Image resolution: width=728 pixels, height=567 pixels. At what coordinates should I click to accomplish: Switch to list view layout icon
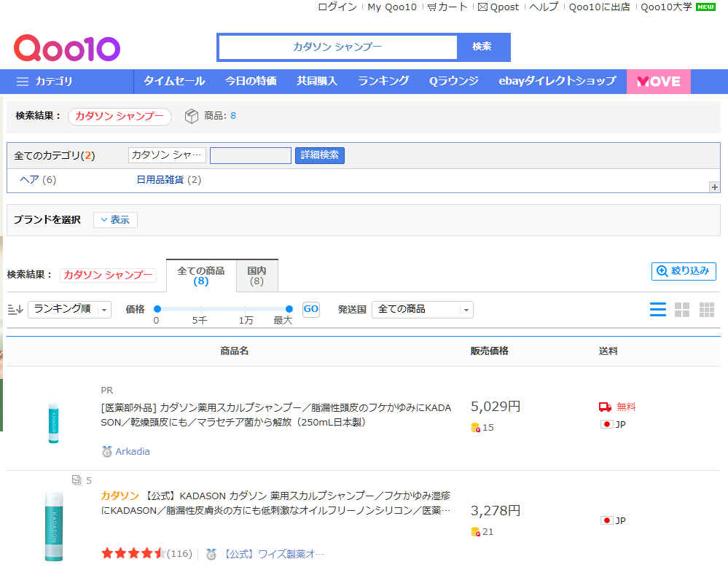657,309
